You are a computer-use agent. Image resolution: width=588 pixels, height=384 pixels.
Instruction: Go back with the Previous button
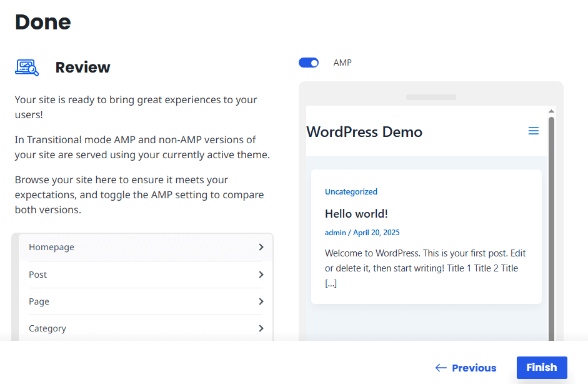[x=466, y=368]
